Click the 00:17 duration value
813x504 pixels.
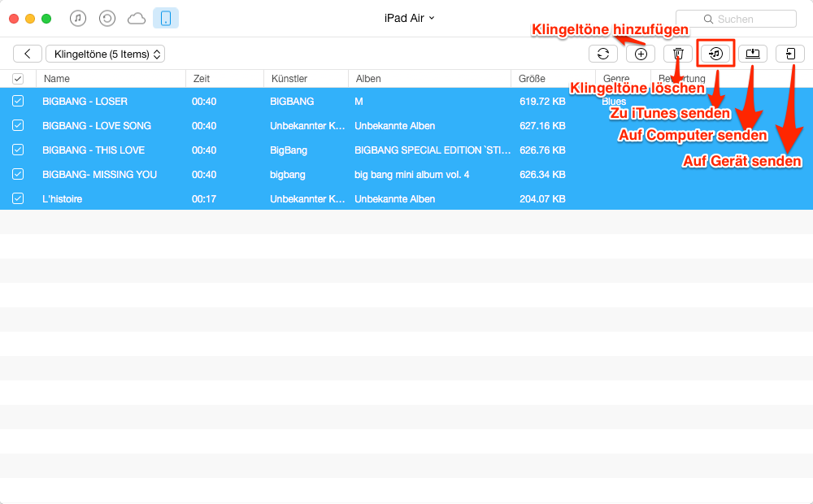[204, 199]
